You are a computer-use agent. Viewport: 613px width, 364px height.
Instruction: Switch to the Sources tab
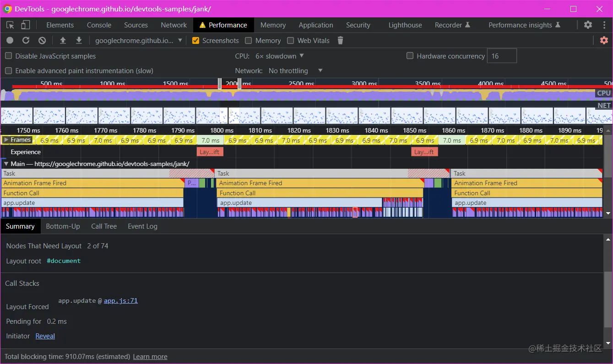136,25
